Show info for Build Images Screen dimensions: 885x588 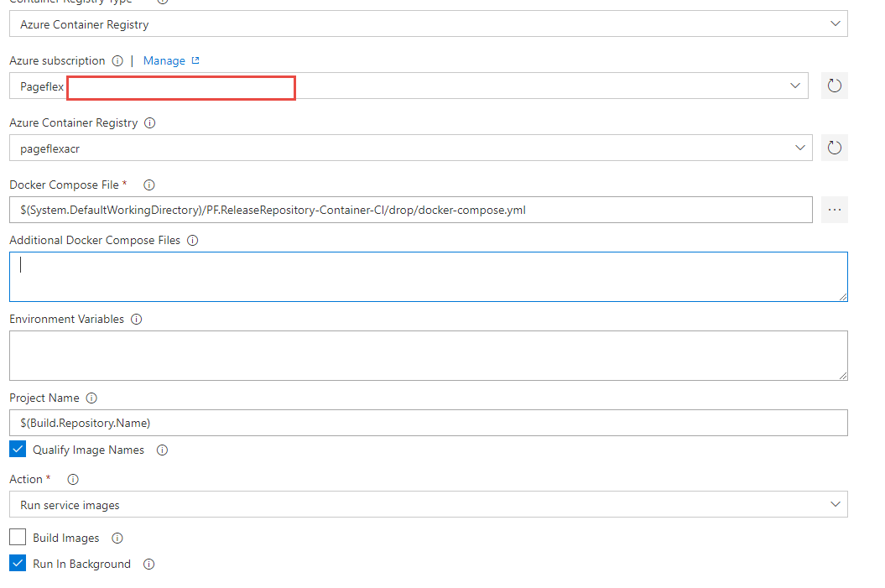point(117,539)
